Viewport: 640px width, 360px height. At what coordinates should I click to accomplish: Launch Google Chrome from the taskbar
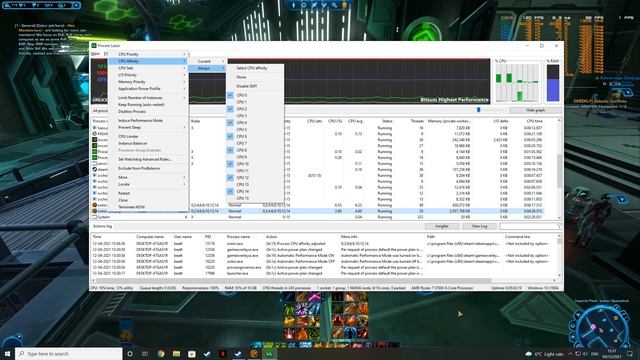point(161,353)
